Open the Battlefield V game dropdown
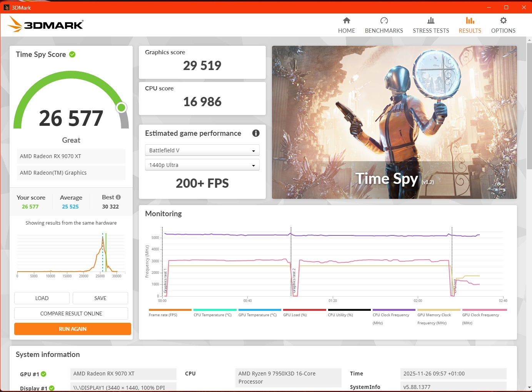The width and height of the screenshot is (532, 392). click(x=202, y=150)
